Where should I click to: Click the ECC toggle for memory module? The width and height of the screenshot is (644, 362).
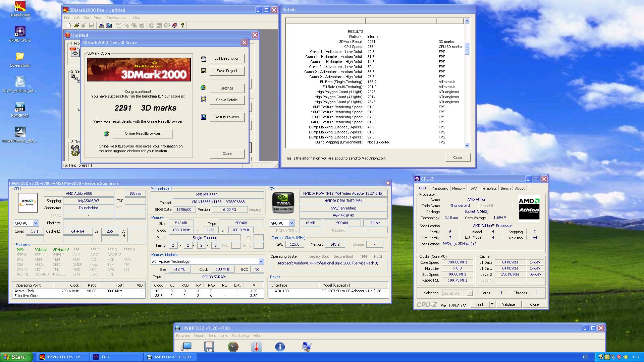[257, 269]
